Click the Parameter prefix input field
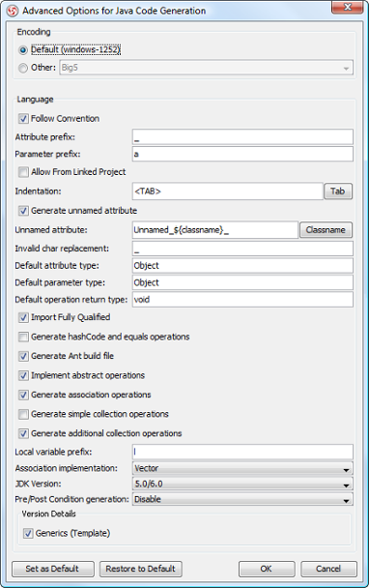The width and height of the screenshot is (369, 588). click(x=242, y=154)
